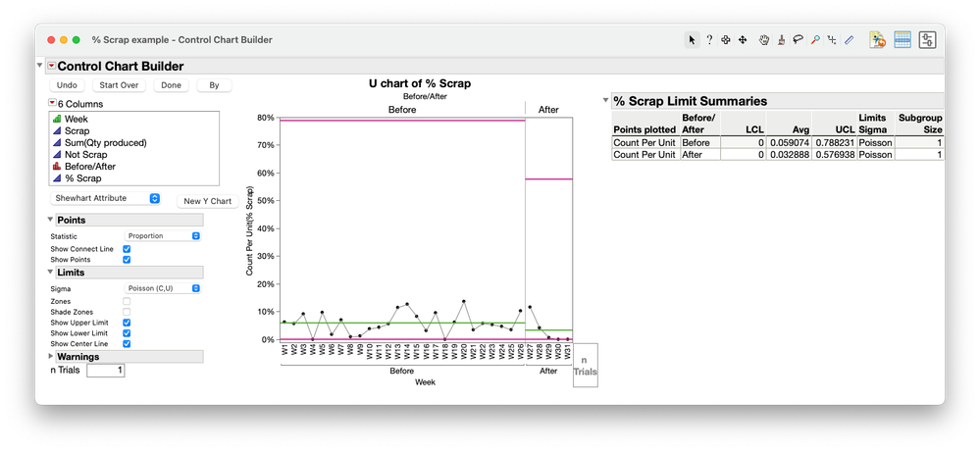
Task: Enable the Zones checkbox
Action: [127, 301]
